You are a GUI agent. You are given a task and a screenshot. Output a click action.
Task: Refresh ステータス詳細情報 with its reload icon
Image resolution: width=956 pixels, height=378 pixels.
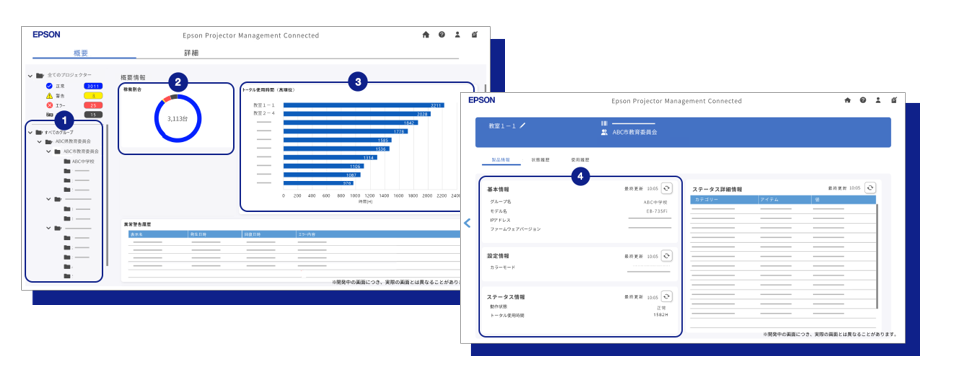870,188
